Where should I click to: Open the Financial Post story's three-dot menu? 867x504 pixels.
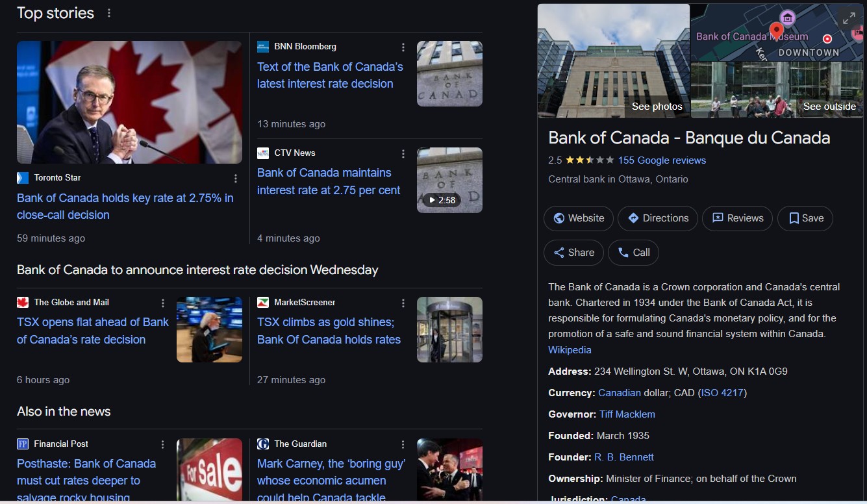point(163,445)
